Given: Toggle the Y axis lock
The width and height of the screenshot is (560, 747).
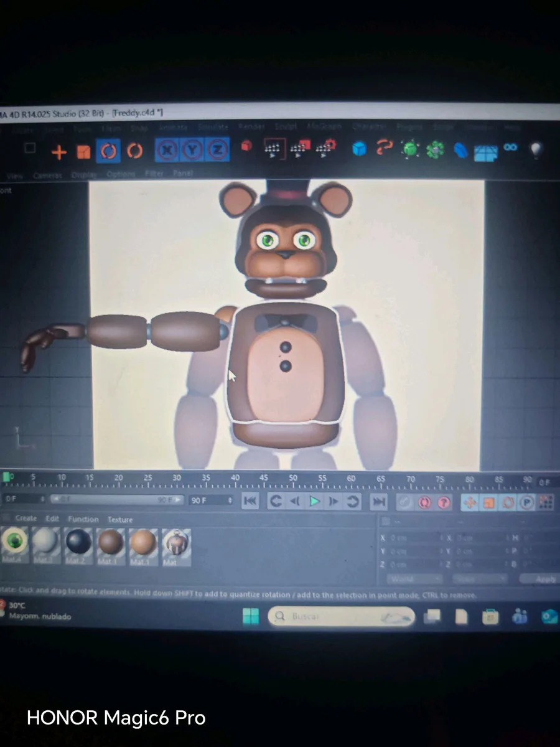Looking at the screenshot, I should coord(191,149).
